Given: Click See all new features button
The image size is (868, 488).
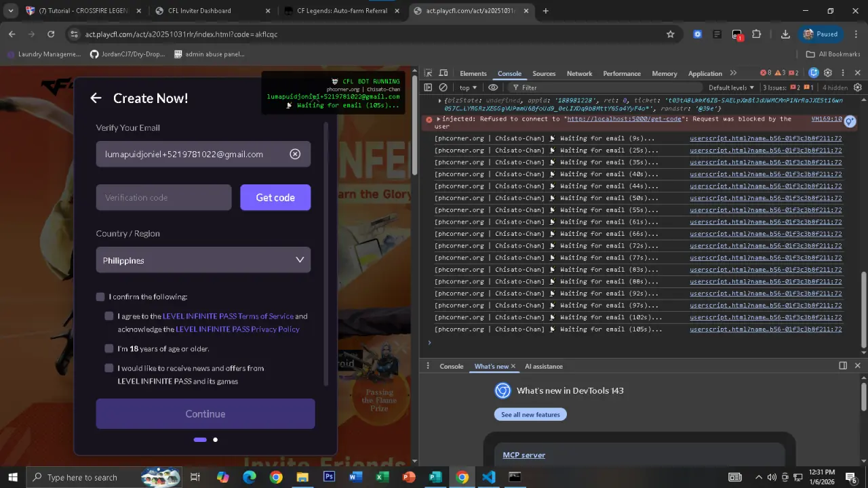Looking at the screenshot, I should [x=530, y=414].
